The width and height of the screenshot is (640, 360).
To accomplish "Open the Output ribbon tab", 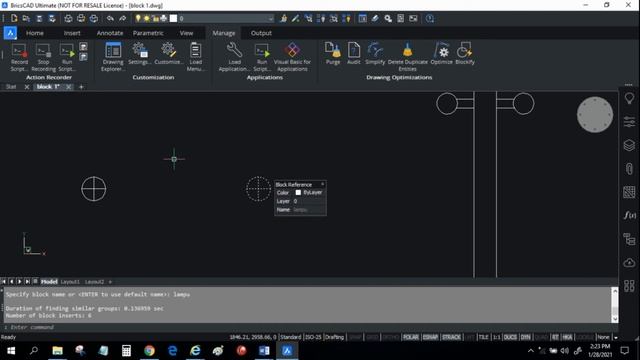I will pos(261,33).
